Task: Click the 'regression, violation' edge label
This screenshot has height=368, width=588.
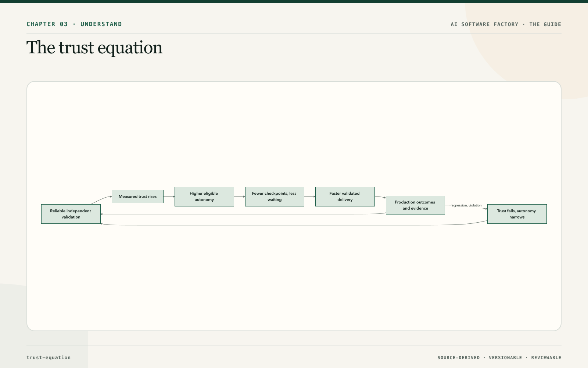Action: coord(466,205)
